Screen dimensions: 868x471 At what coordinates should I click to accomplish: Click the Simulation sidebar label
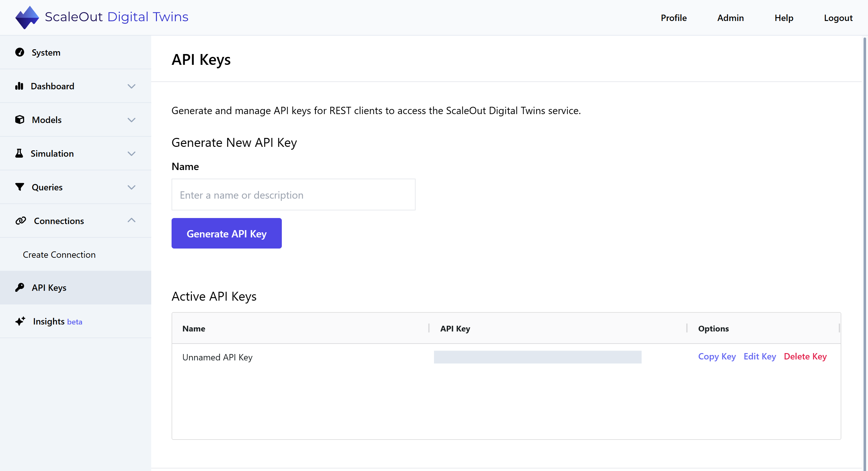click(52, 154)
